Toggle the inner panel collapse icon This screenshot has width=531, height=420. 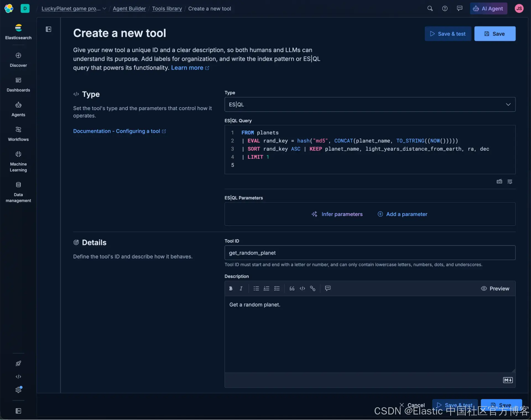48,29
